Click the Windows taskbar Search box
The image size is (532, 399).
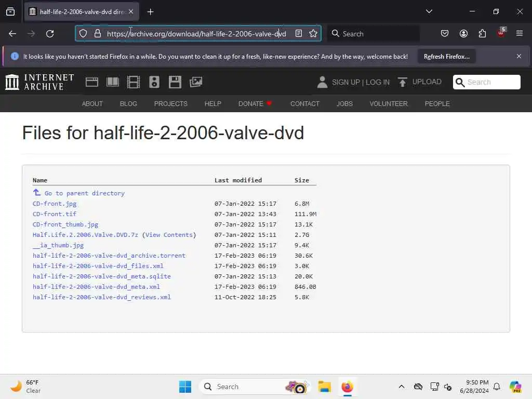click(x=255, y=387)
